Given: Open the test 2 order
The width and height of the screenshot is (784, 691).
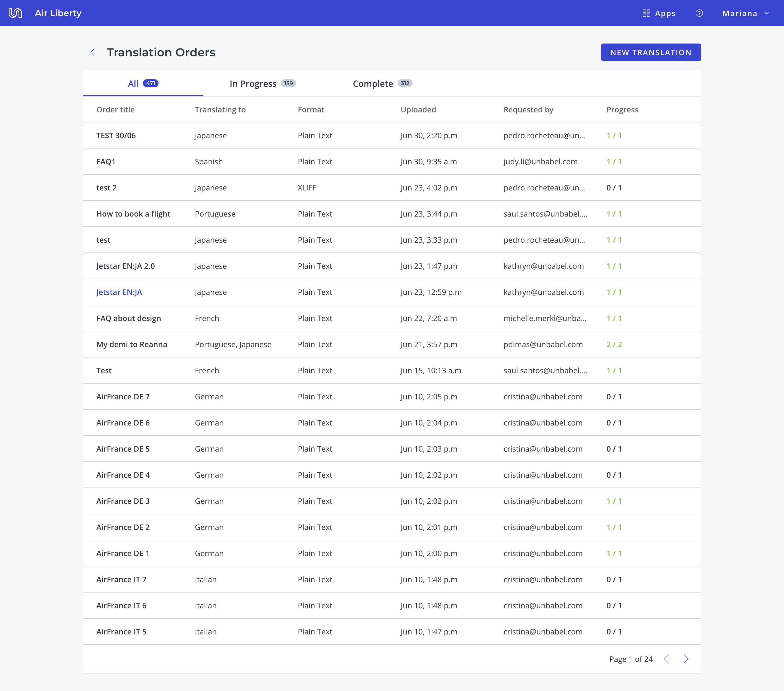Looking at the screenshot, I should coord(107,187).
